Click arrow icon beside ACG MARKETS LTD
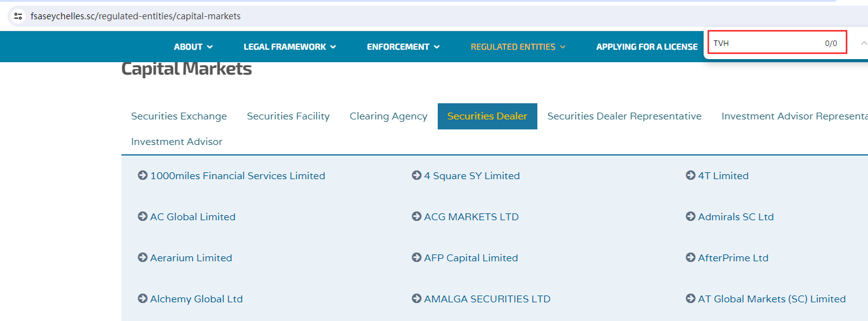 (x=417, y=217)
